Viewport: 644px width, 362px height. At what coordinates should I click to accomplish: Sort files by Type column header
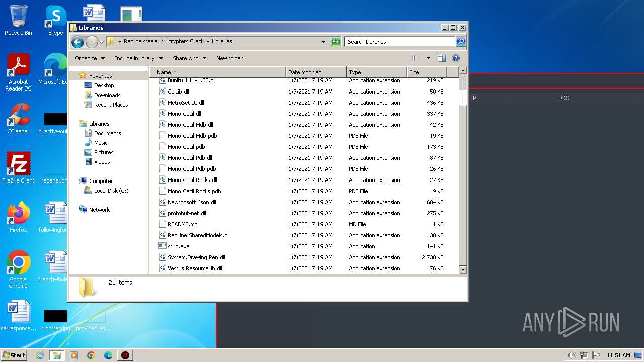click(x=376, y=72)
